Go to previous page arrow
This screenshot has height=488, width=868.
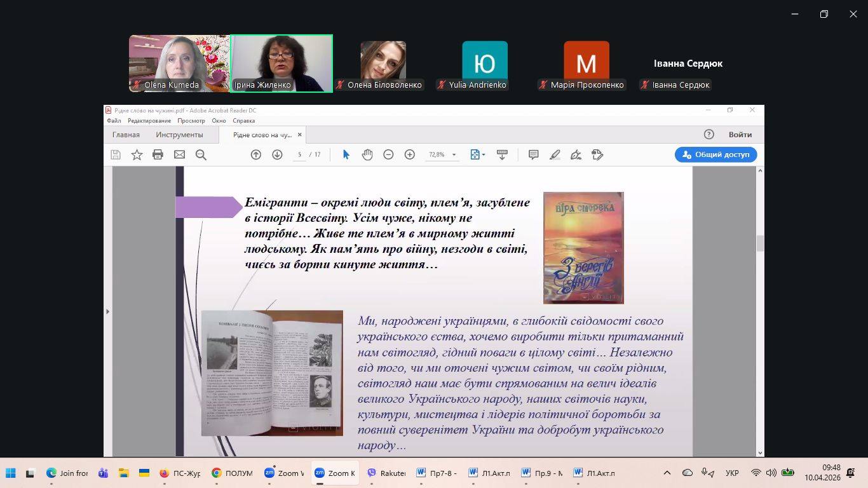(x=255, y=154)
